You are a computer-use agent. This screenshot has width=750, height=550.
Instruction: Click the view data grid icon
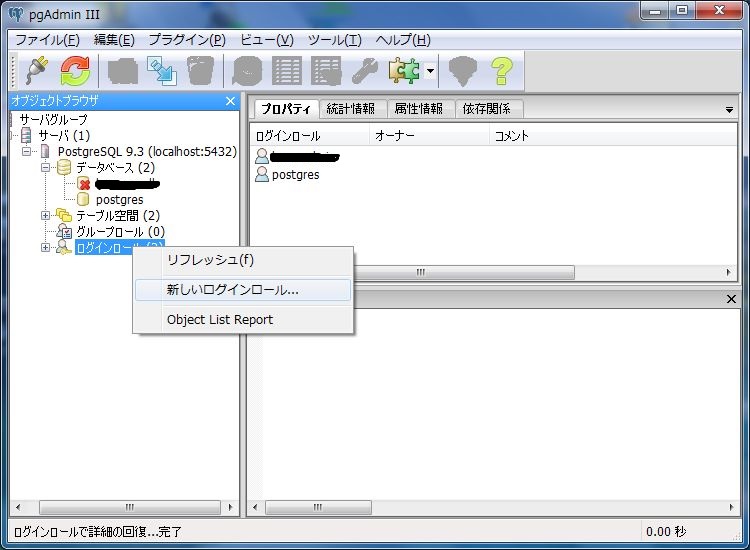pos(287,71)
